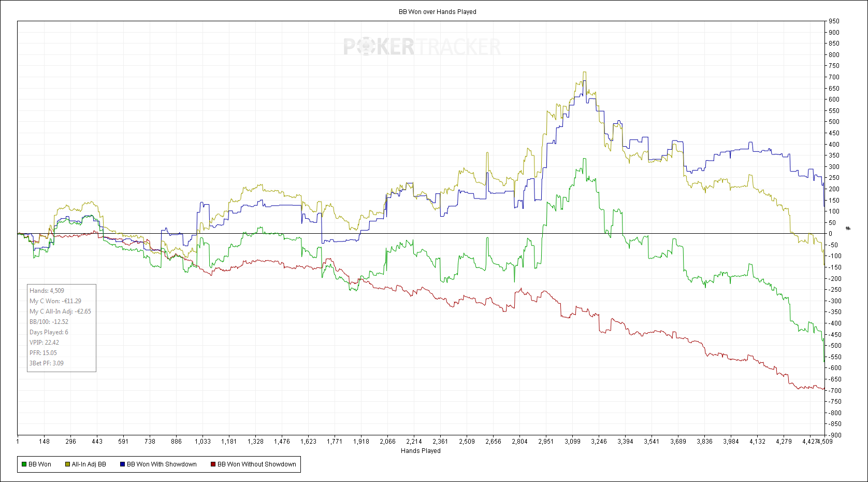Click the "4,279" x-axis tick label

784,442
